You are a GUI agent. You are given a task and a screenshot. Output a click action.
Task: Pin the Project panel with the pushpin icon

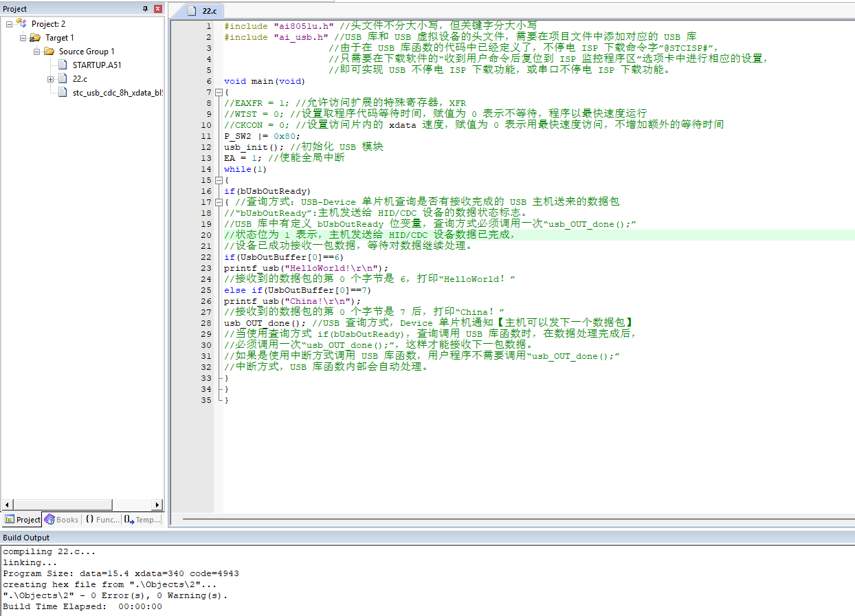click(x=145, y=9)
